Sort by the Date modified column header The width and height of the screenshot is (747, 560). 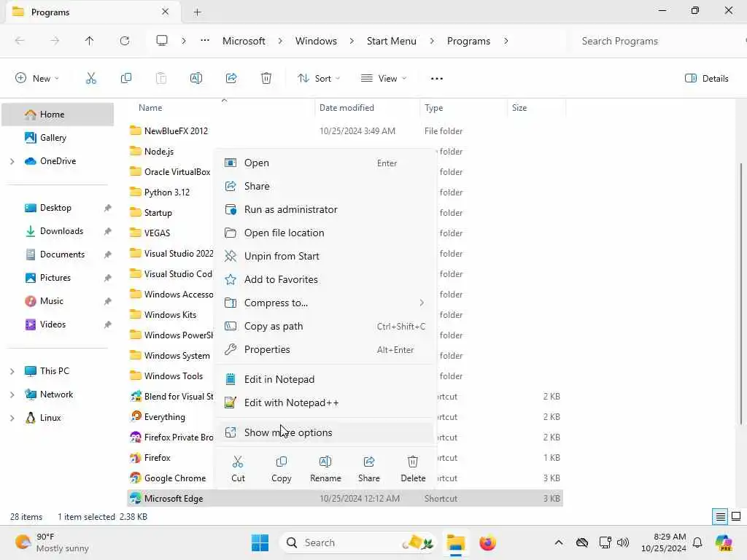tap(367, 108)
